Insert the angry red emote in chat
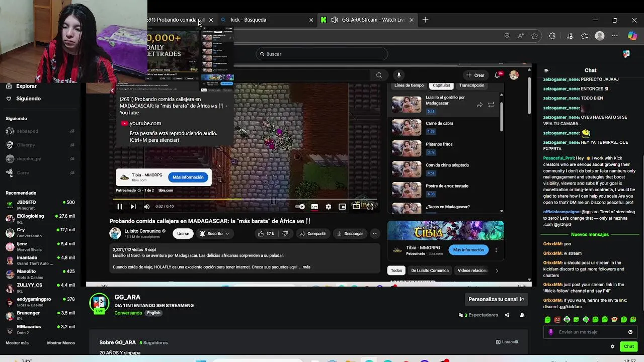This screenshot has width=644, height=362. click(x=557, y=320)
